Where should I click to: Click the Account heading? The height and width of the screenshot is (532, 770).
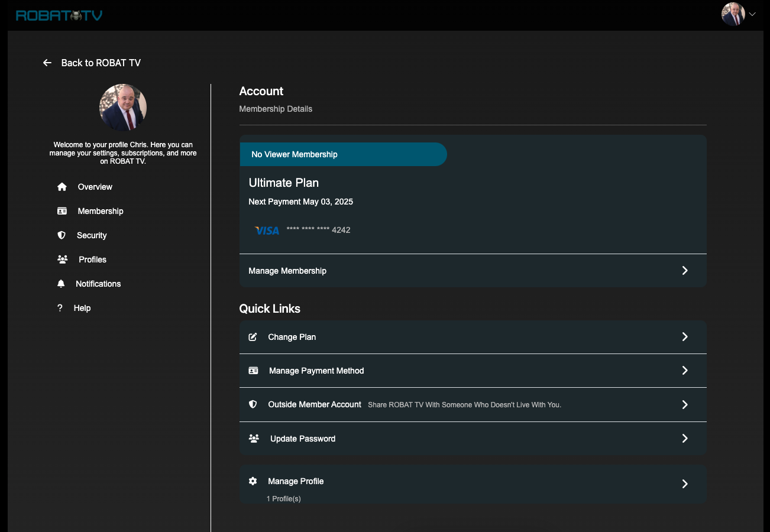261,91
